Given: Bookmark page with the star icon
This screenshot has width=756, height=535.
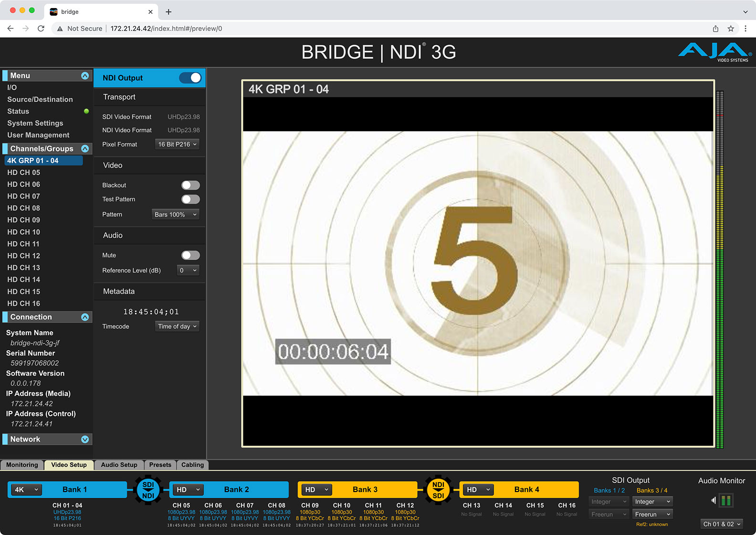Looking at the screenshot, I should (730, 29).
